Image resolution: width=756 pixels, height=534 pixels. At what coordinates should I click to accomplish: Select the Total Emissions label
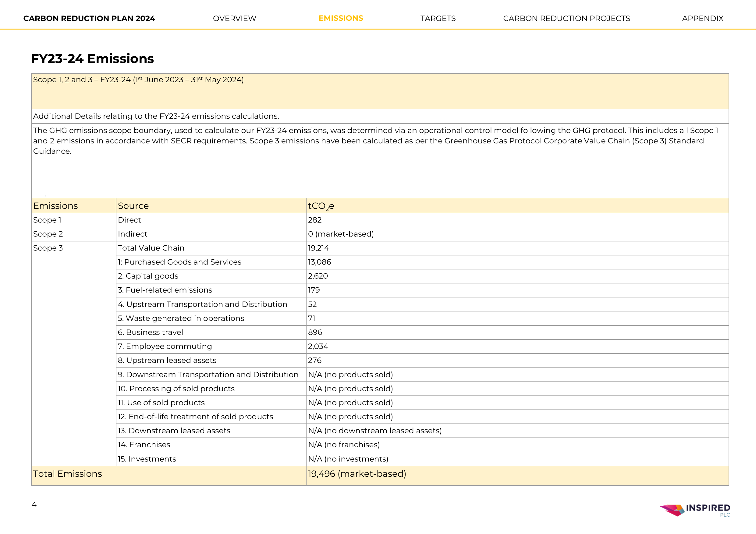(68, 474)
